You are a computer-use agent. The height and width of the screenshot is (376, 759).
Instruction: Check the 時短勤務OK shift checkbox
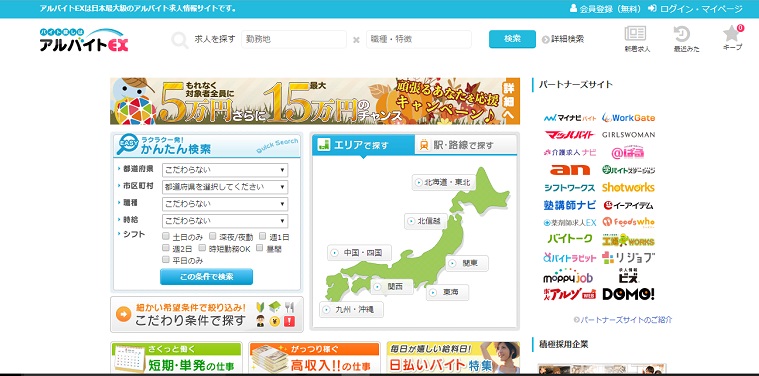pos(202,248)
